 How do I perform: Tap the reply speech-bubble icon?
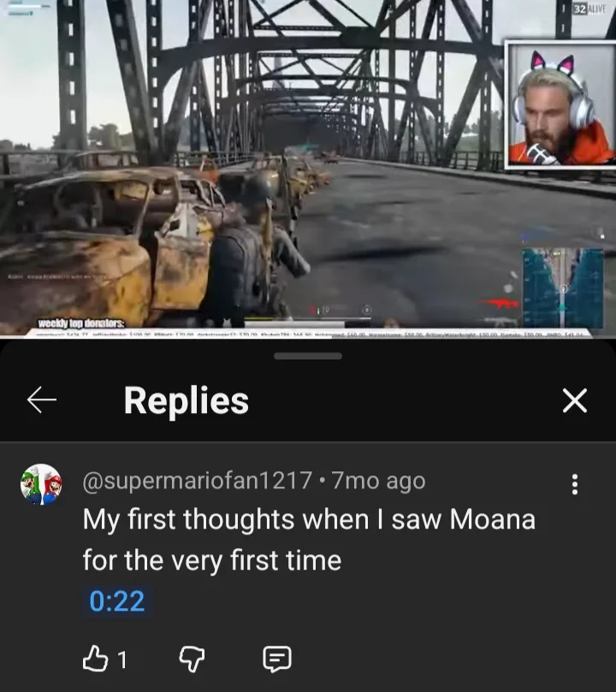(277, 659)
